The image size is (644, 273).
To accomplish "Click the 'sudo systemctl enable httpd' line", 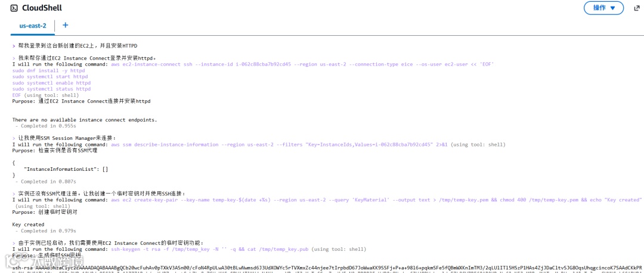I will [51, 83].
